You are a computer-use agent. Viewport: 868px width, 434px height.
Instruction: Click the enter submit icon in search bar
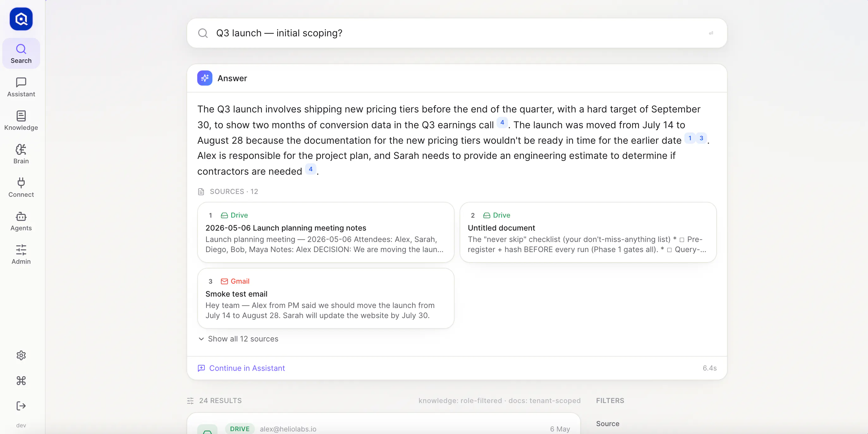coord(711,33)
